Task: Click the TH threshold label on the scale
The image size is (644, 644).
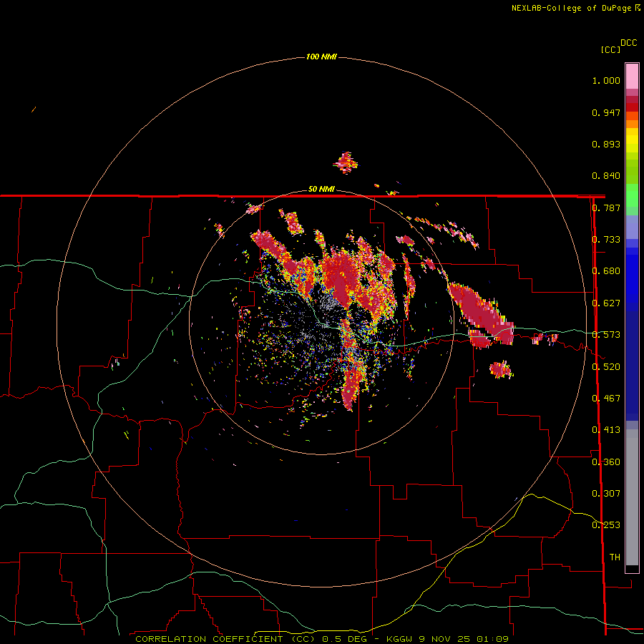Action: click(615, 557)
